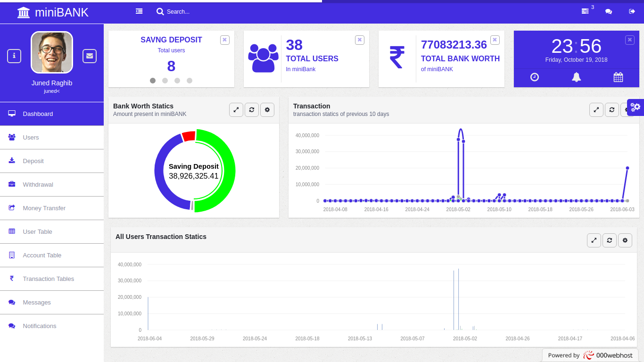Click the green segment of donut chart
Viewport: 644px width, 362px height.
pyautogui.click(x=229, y=171)
